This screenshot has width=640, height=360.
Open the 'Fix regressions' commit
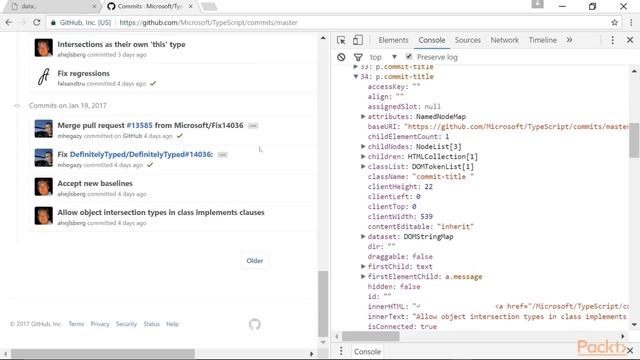[x=84, y=73]
